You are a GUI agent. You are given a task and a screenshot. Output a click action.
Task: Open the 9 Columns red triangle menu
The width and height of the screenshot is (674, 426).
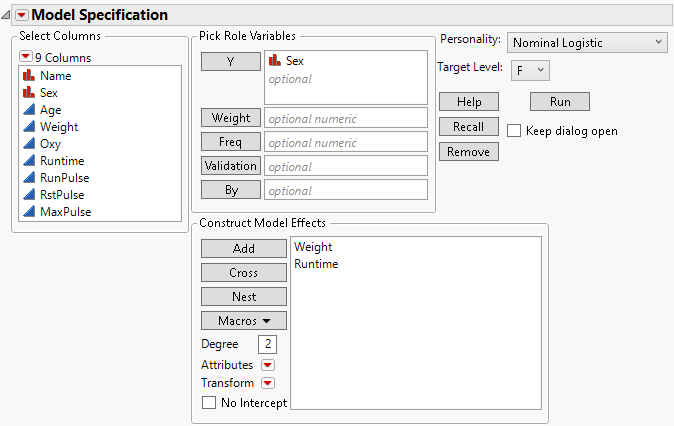(26, 57)
